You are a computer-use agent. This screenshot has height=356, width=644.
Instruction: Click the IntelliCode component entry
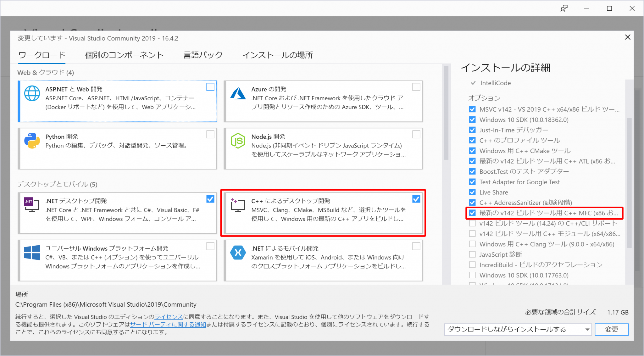(495, 83)
